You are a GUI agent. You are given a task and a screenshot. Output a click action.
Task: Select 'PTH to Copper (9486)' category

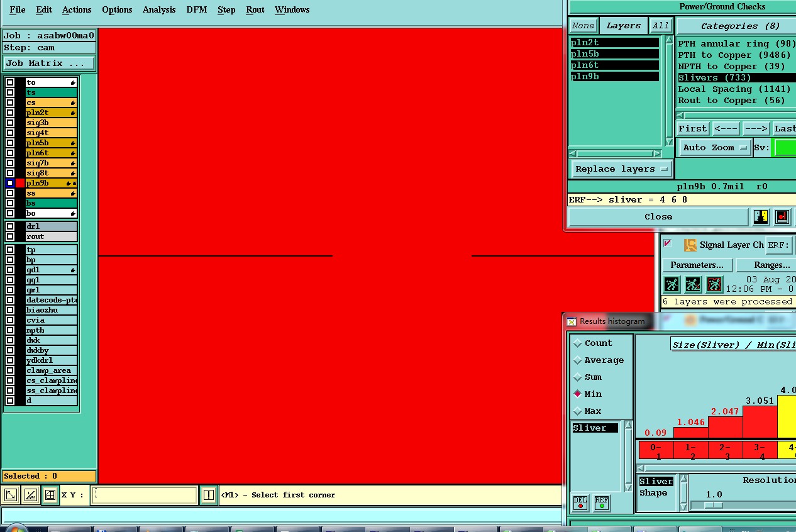pos(734,55)
